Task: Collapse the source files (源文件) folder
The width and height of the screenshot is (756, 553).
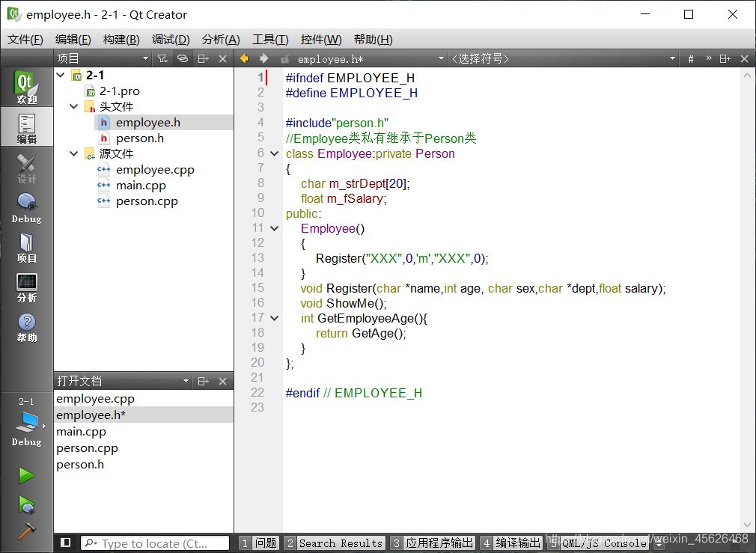Action: point(74,154)
